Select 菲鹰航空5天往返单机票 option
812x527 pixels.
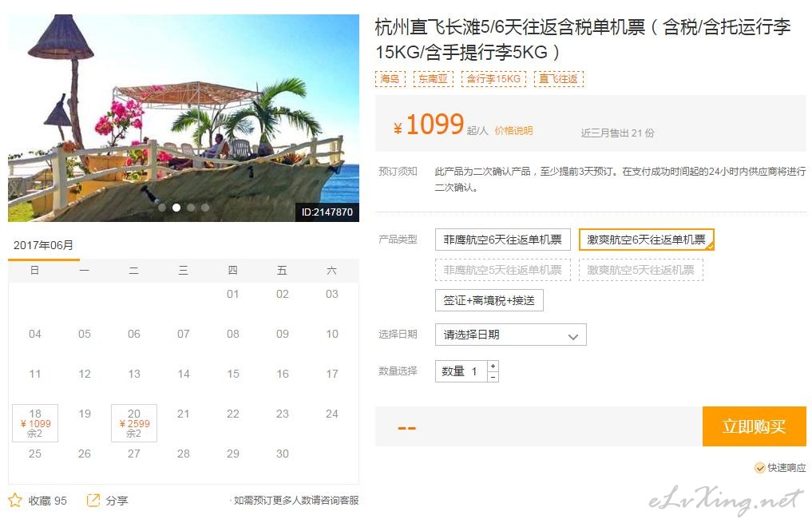point(502,270)
